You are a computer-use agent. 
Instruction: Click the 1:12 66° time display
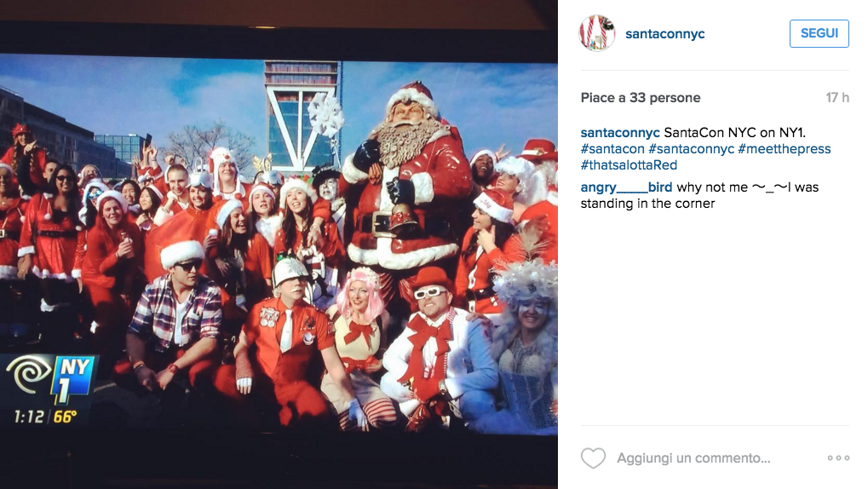point(45,417)
